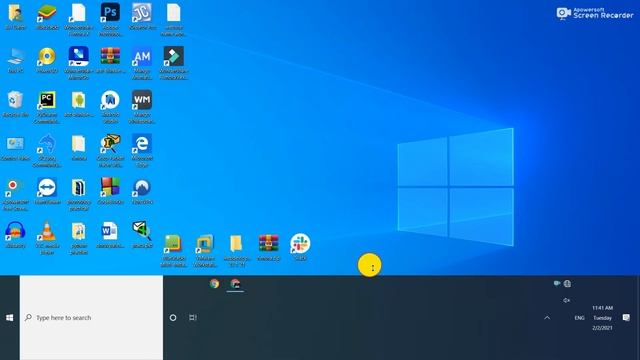Launch the NordVPN mountain icon
Image resolution: width=640 pixels, height=360 pixels.
(x=142, y=191)
